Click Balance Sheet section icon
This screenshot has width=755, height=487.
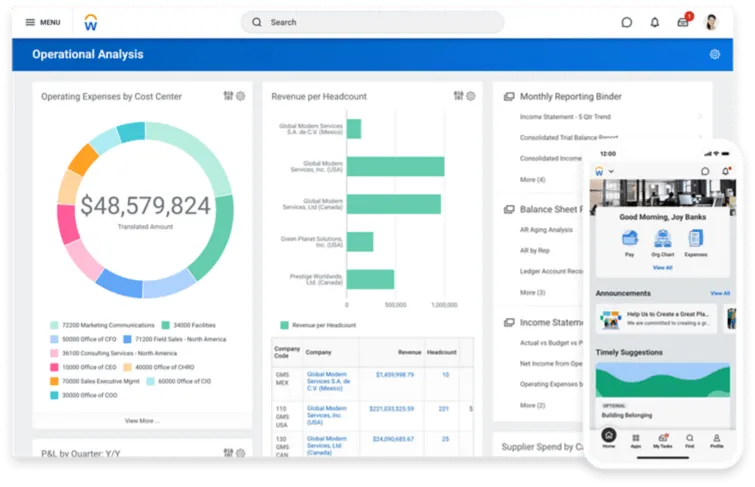[x=509, y=209]
